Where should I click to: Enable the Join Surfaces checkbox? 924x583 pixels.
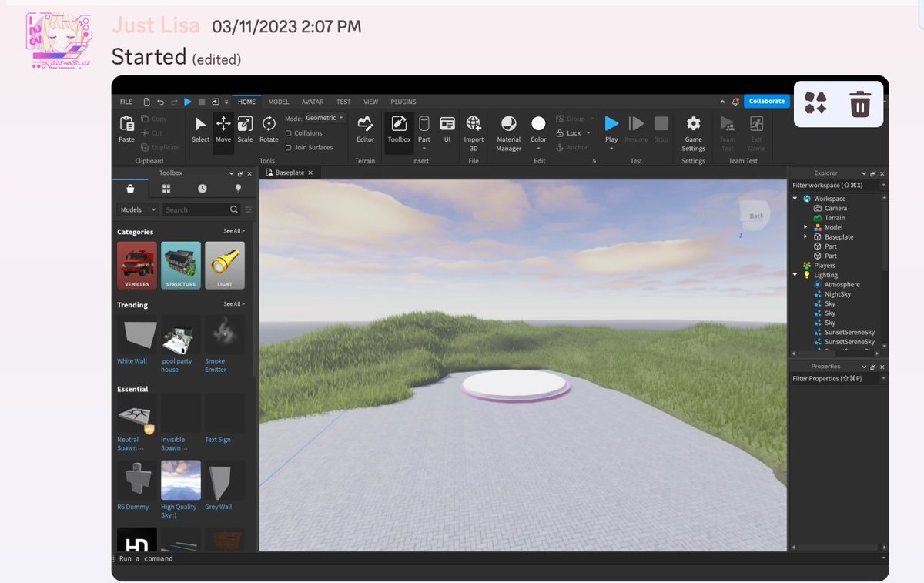[288, 147]
